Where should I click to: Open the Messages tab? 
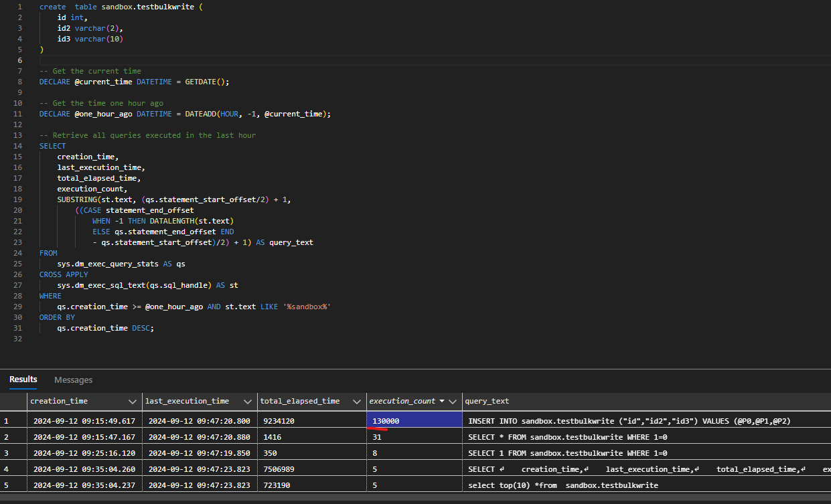click(73, 380)
